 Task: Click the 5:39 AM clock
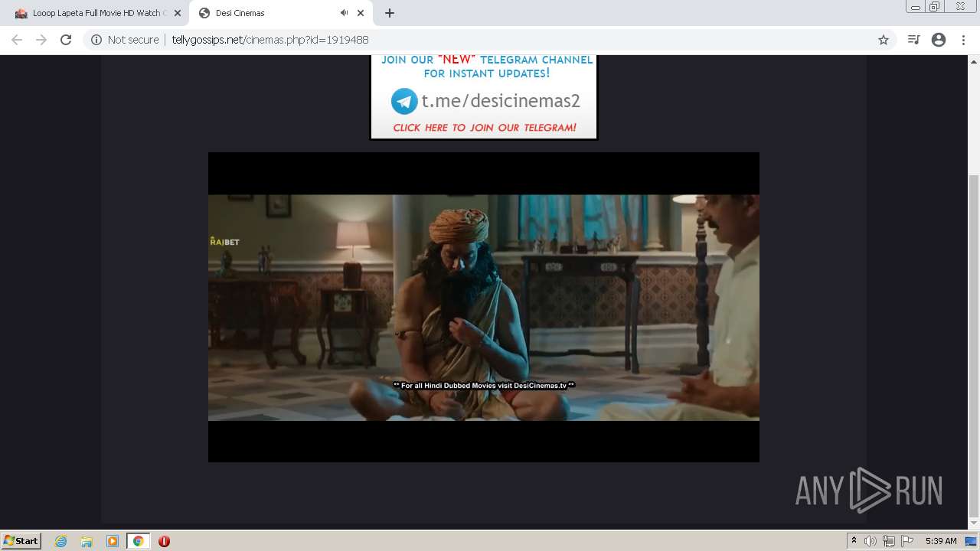click(x=941, y=541)
